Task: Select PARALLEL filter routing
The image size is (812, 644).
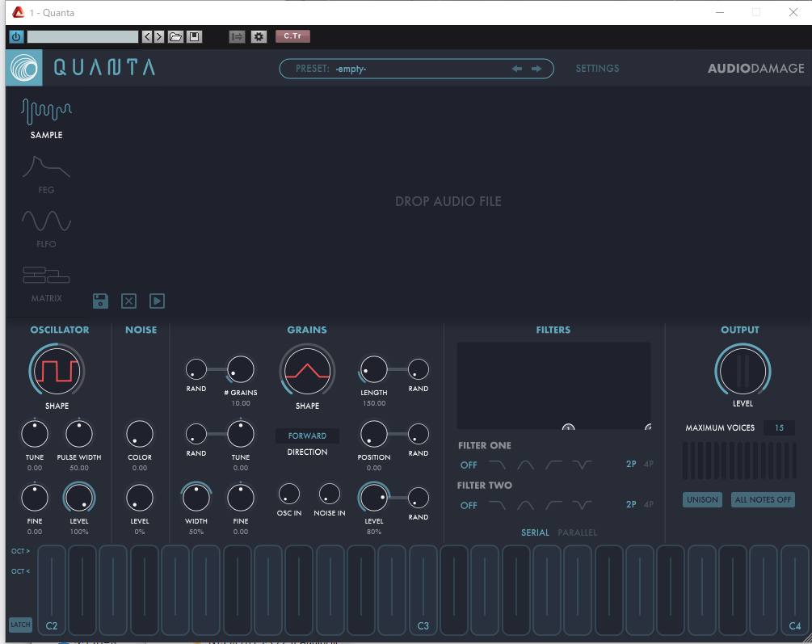Action: [x=578, y=532]
